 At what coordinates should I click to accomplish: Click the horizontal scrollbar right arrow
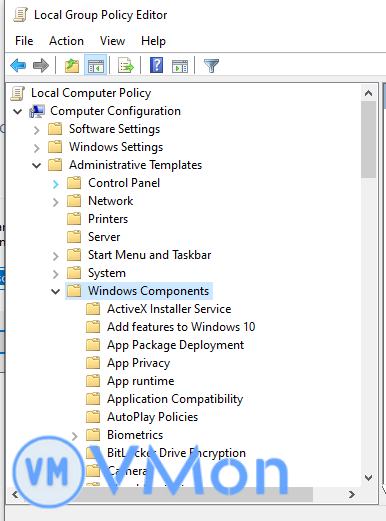(x=352, y=494)
